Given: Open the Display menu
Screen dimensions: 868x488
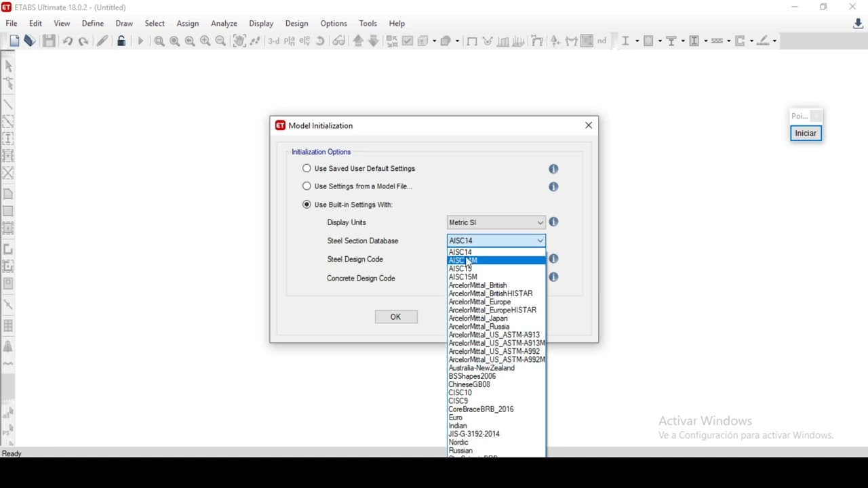Looking at the screenshot, I should point(261,24).
